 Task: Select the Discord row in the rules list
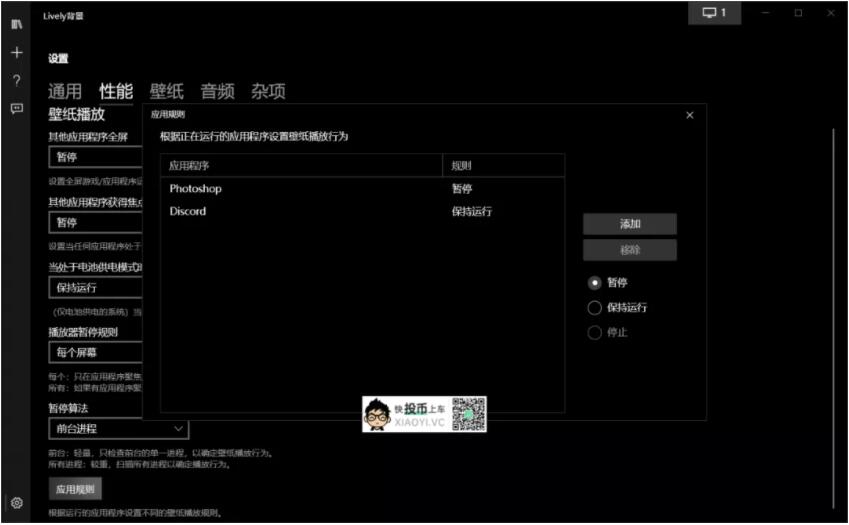[x=362, y=212]
